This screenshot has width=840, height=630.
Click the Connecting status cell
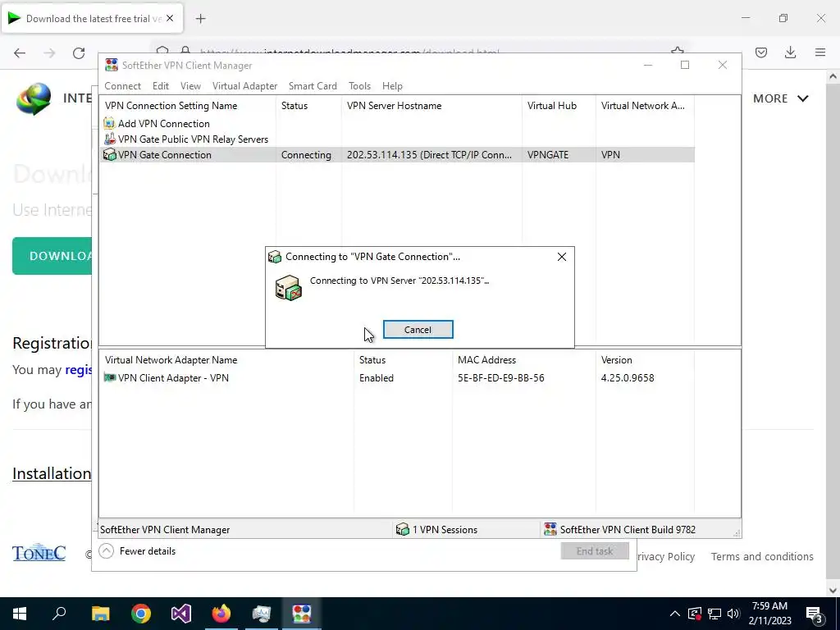(306, 155)
